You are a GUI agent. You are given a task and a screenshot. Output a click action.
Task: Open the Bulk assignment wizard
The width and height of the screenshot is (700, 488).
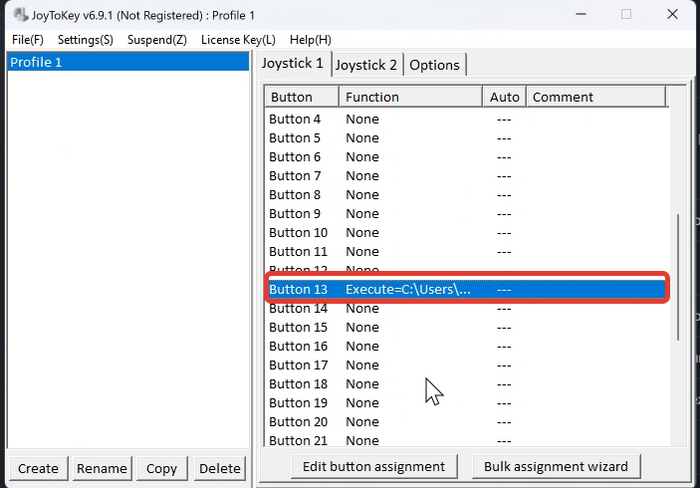(x=556, y=466)
